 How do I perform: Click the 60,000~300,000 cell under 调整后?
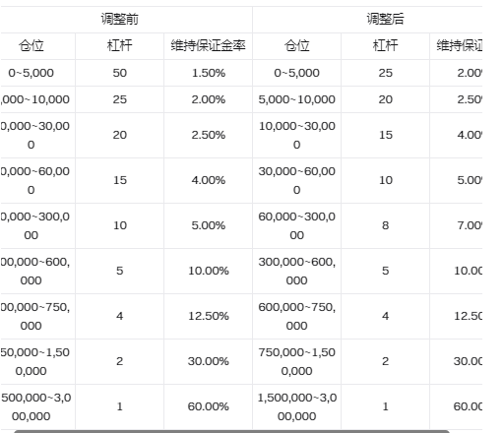click(296, 225)
